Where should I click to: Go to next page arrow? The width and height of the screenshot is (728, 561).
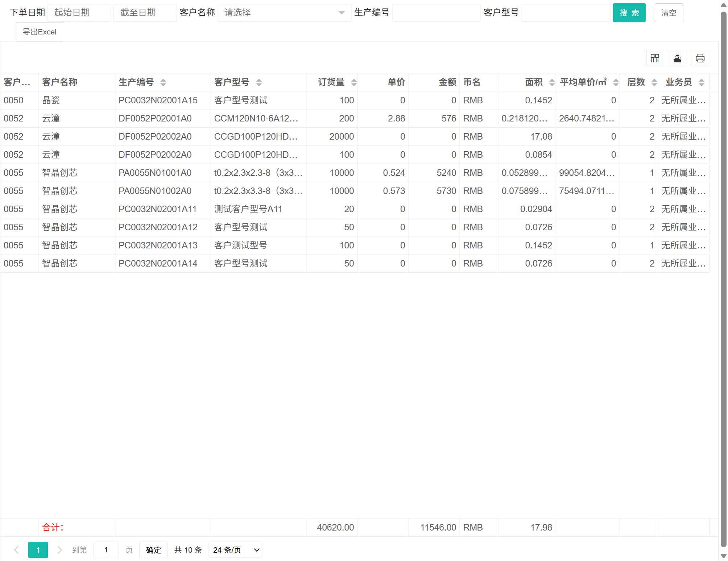[x=59, y=550]
